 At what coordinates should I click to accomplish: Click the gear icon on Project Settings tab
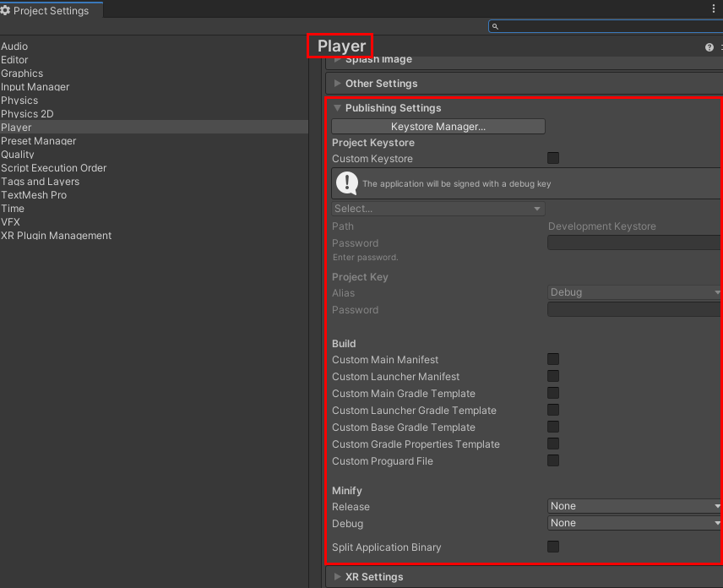point(8,10)
